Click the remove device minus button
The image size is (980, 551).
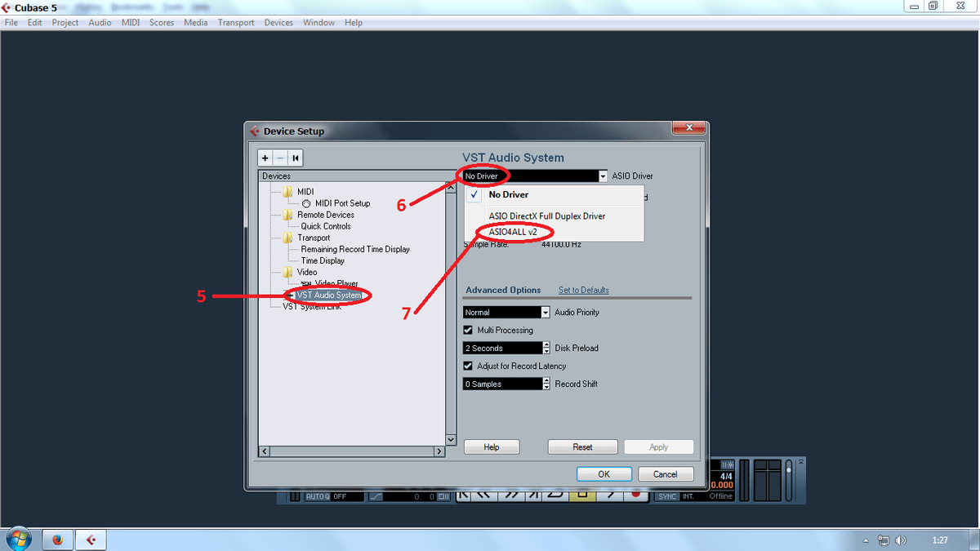280,158
